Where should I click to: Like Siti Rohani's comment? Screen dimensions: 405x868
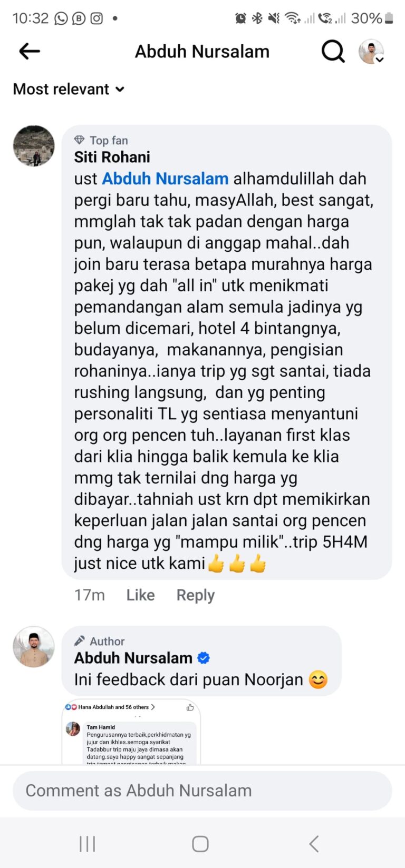tap(140, 595)
